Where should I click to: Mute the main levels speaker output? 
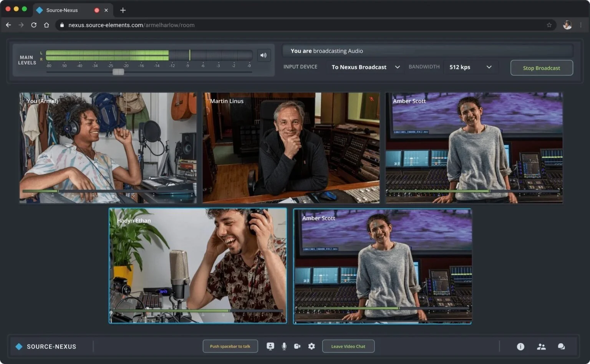click(264, 55)
